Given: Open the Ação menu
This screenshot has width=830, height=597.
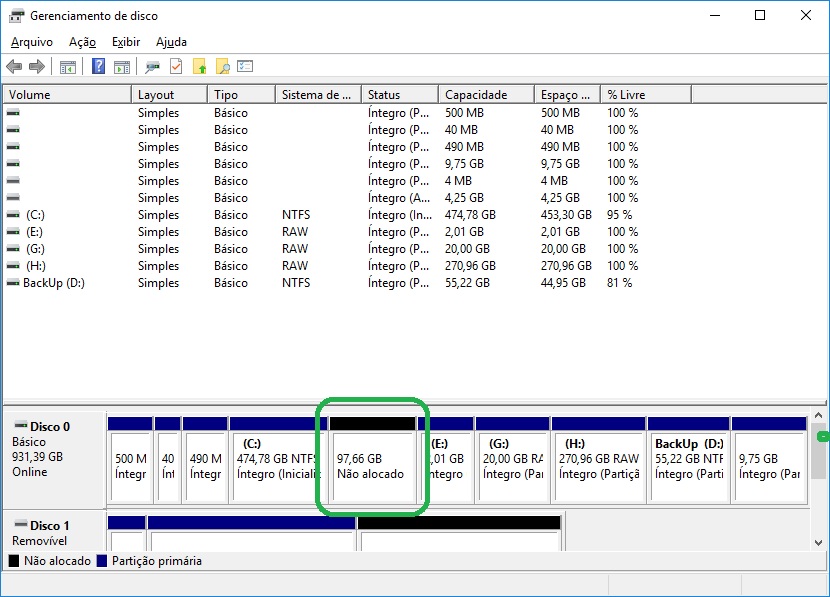Looking at the screenshot, I should [82, 42].
